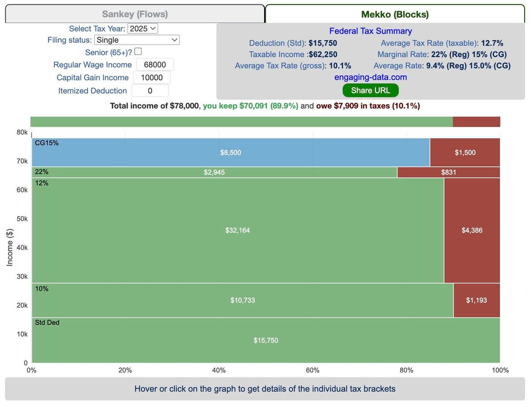Select the red $4,386 tax block
Viewport: 532px width, 407px height.
coord(471,230)
